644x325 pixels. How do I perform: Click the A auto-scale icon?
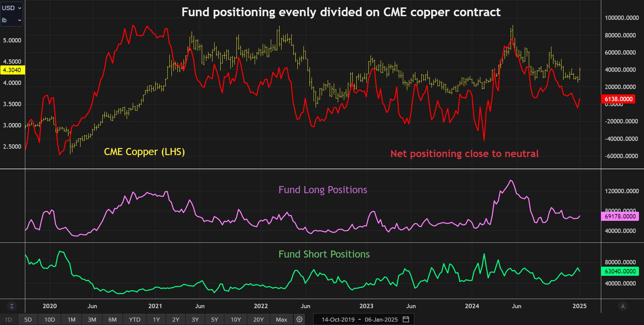click(623, 306)
